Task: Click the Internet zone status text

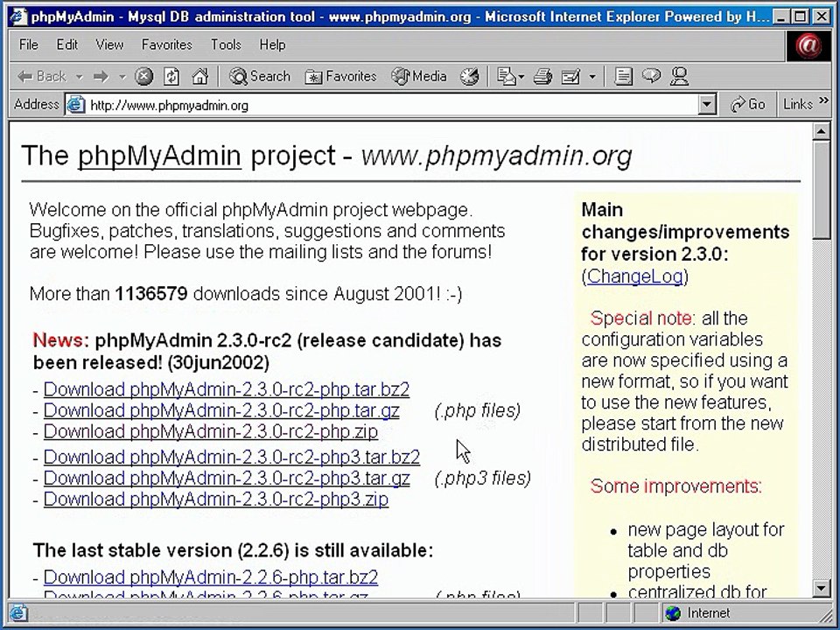Action: 708,612
